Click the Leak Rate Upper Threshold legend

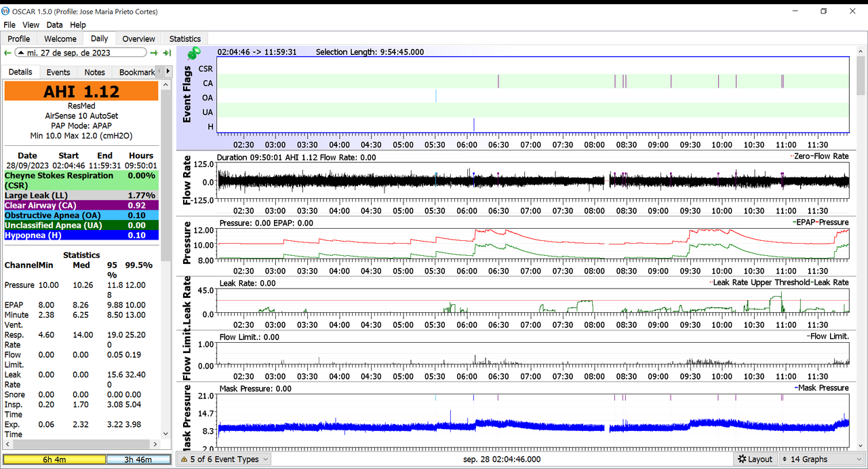780,282
